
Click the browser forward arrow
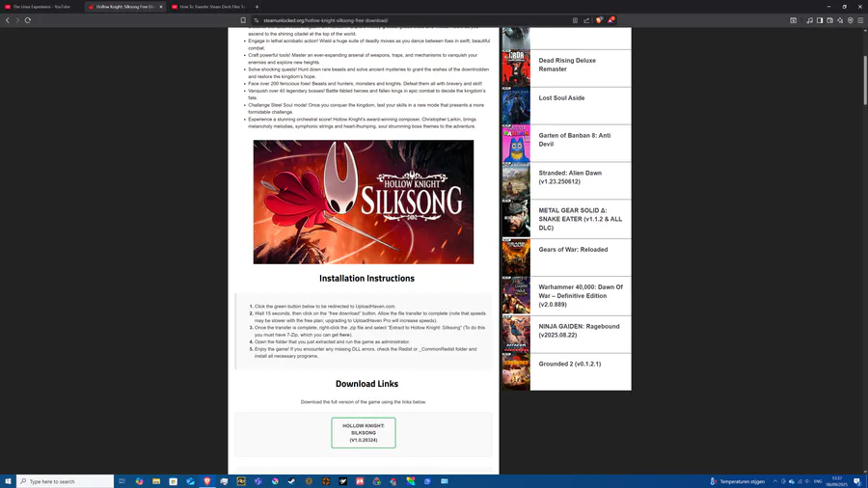point(17,20)
